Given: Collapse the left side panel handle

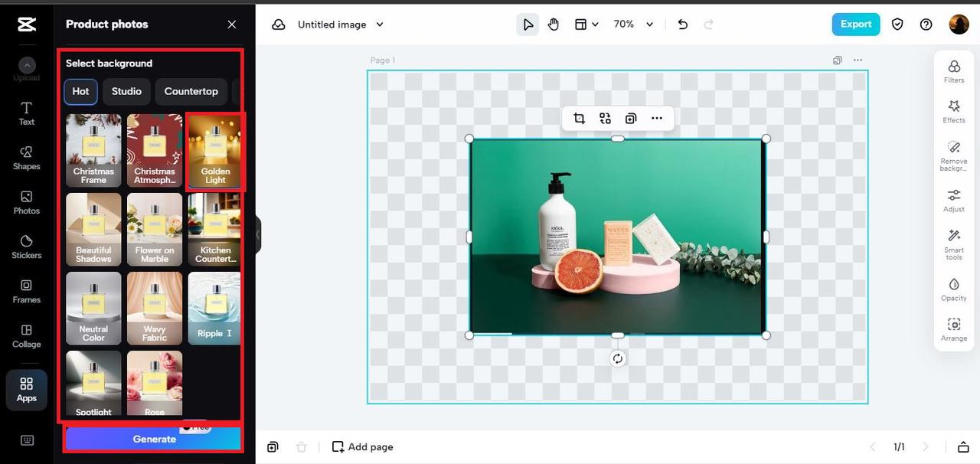Looking at the screenshot, I should tap(259, 234).
